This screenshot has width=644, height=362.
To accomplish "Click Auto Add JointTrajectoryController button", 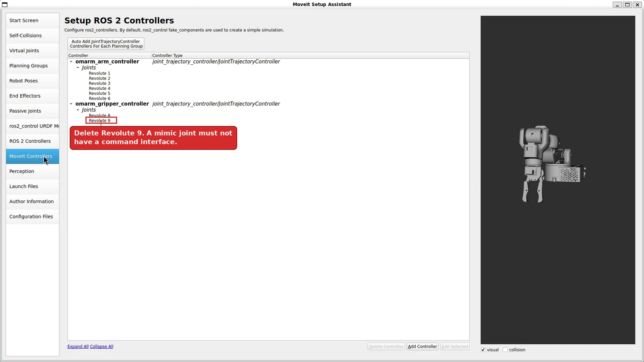I will (106, 44).
